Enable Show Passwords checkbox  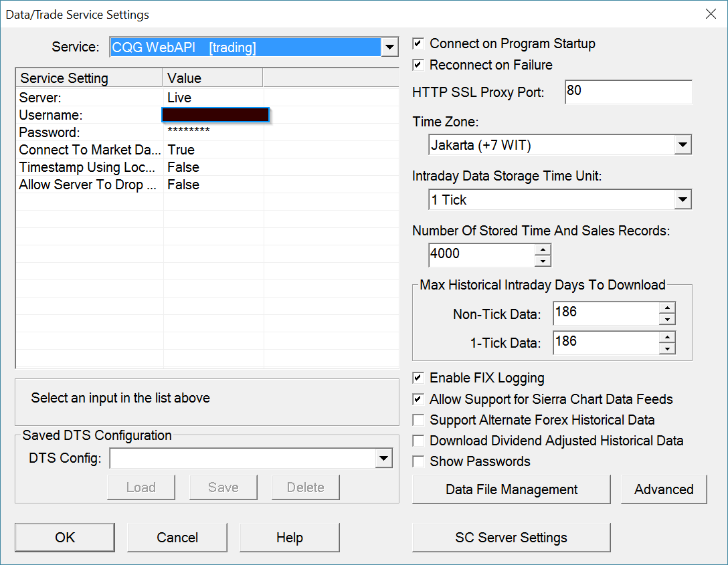point(418,461)
